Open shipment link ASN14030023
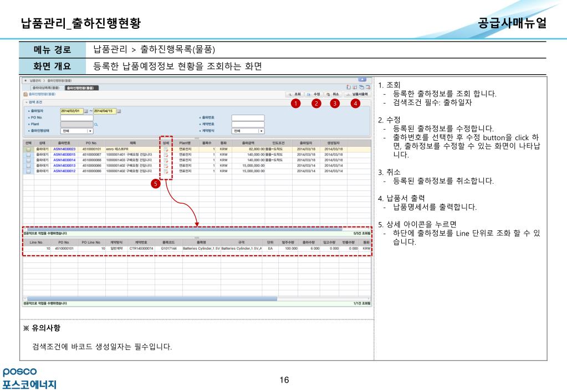 click(x=64, y=149)
